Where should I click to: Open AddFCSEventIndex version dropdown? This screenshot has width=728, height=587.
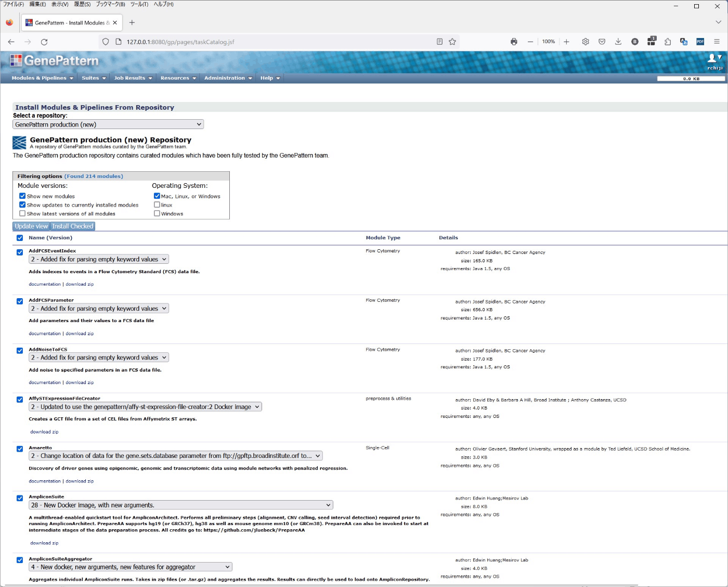point(99,259)
